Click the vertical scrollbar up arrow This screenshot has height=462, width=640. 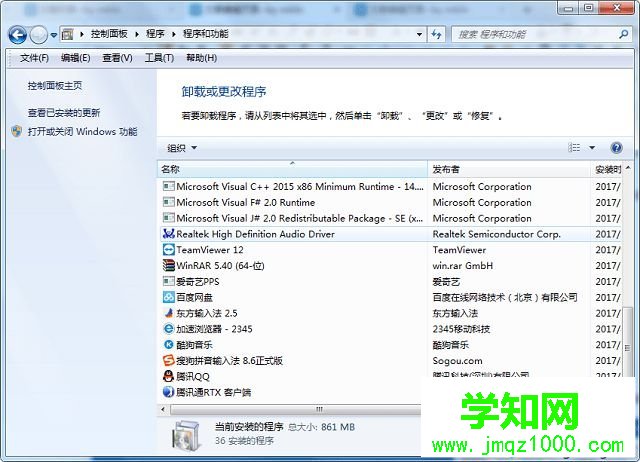point(628,168)
